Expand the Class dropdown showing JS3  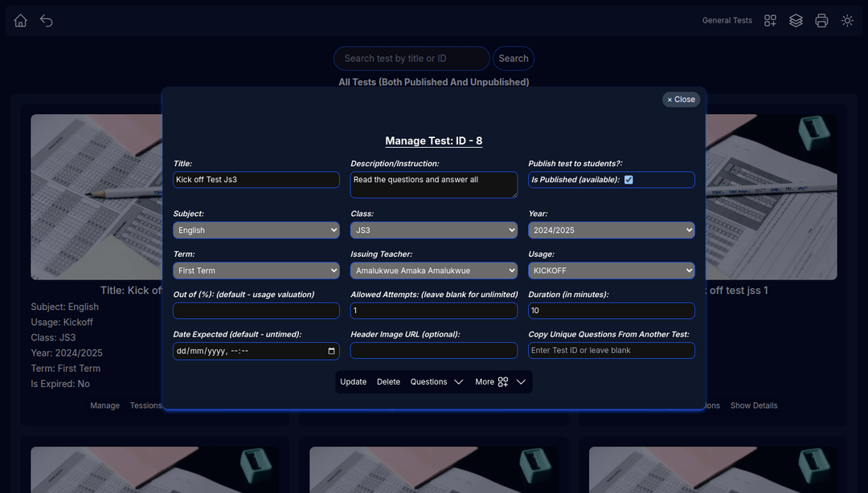[x=434, y=230]
